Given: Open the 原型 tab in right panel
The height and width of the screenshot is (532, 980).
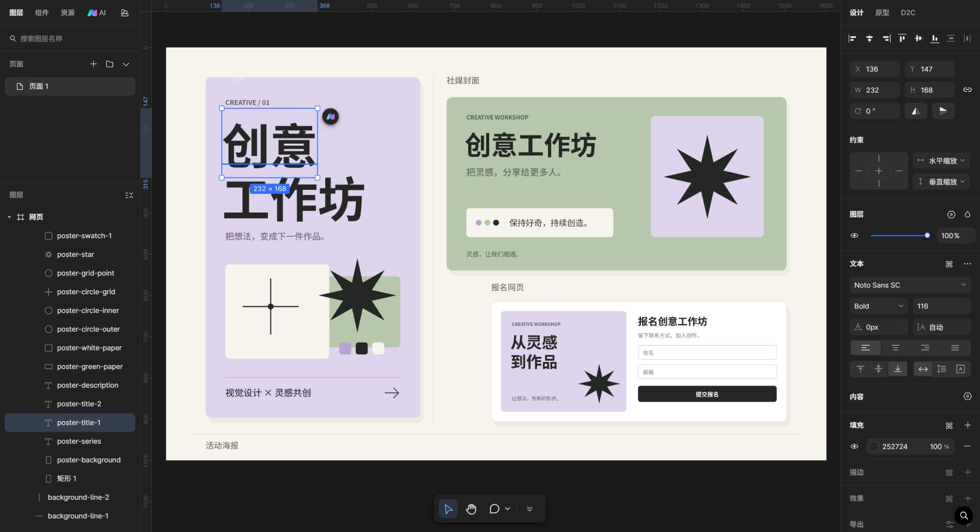Looking at the screenshot, I should 882,13.
